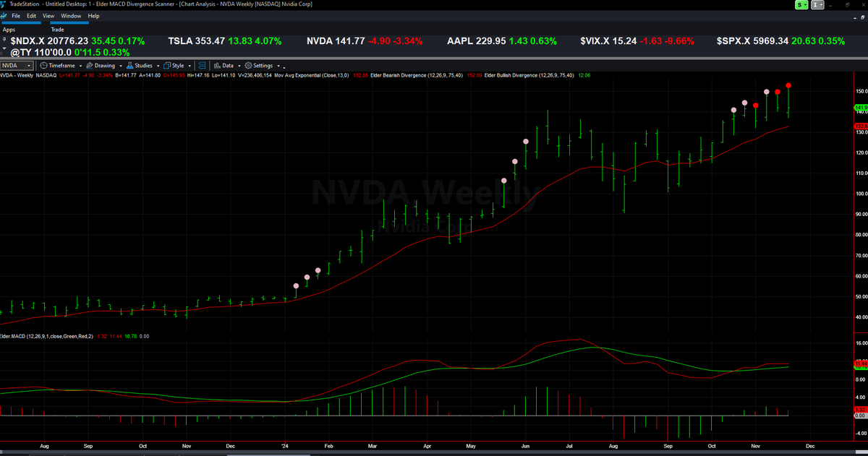The image size is (868, 456).
Task: Switch to the Apps tab
Action: [9, 30]
